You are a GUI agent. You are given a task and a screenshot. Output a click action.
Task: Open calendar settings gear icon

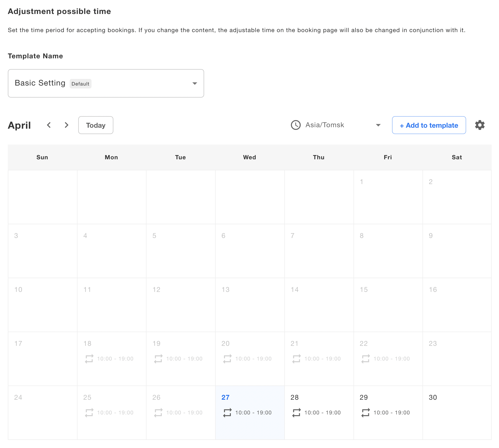tap(480, 125)
